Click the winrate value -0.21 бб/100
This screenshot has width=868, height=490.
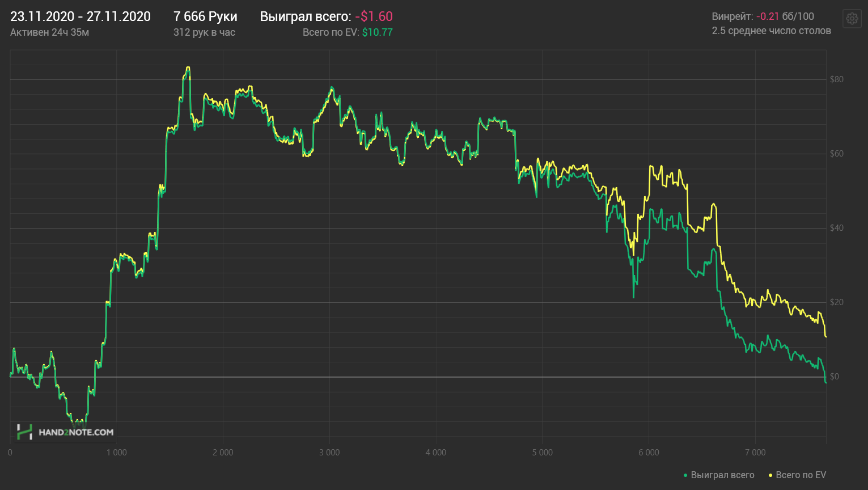(x=785, y=16)
